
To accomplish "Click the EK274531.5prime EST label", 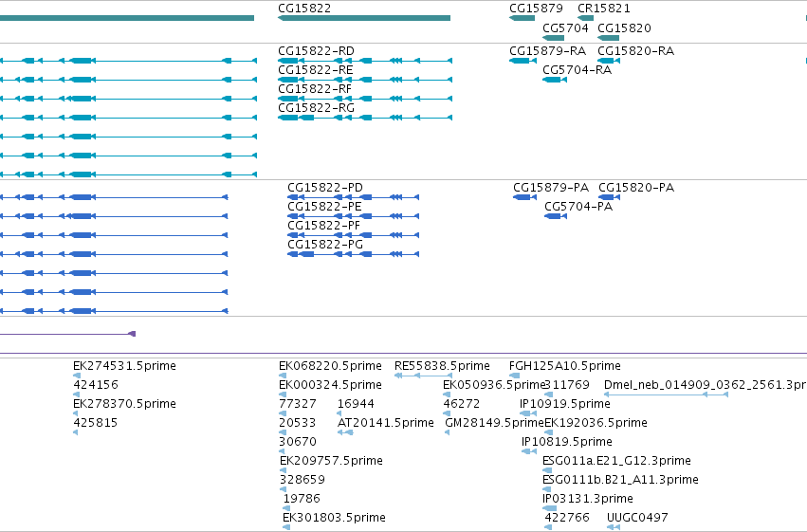I will (x=124, y=366).
